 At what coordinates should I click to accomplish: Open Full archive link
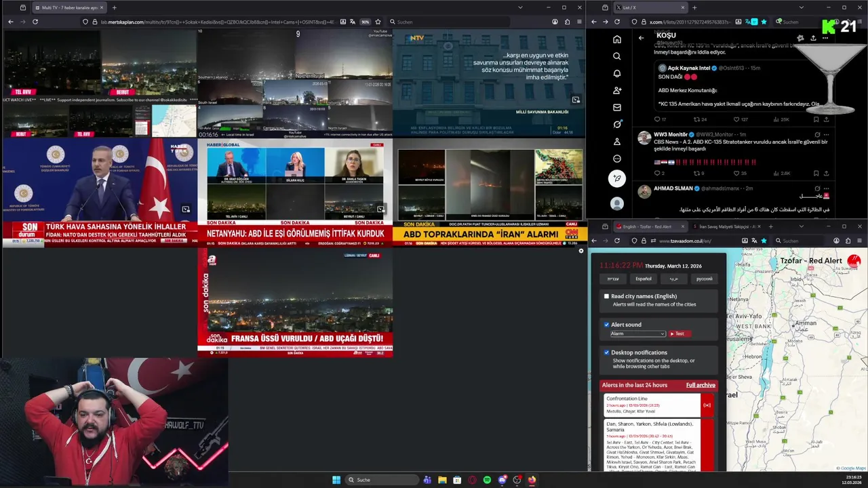pos(701,385)
